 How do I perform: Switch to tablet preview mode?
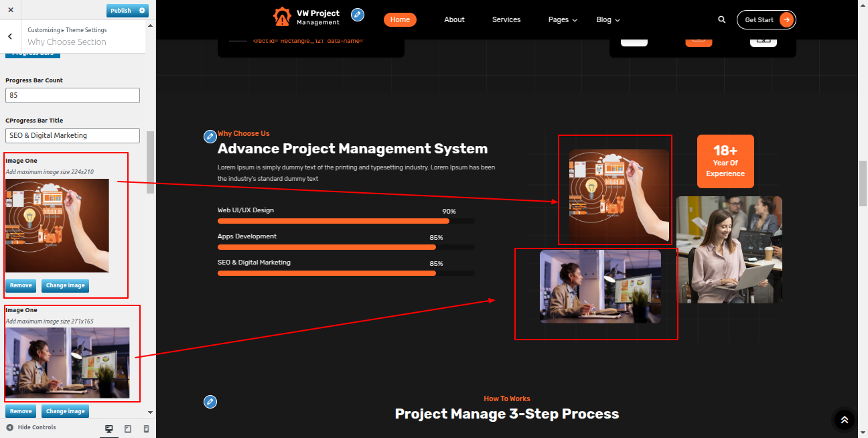128,429
